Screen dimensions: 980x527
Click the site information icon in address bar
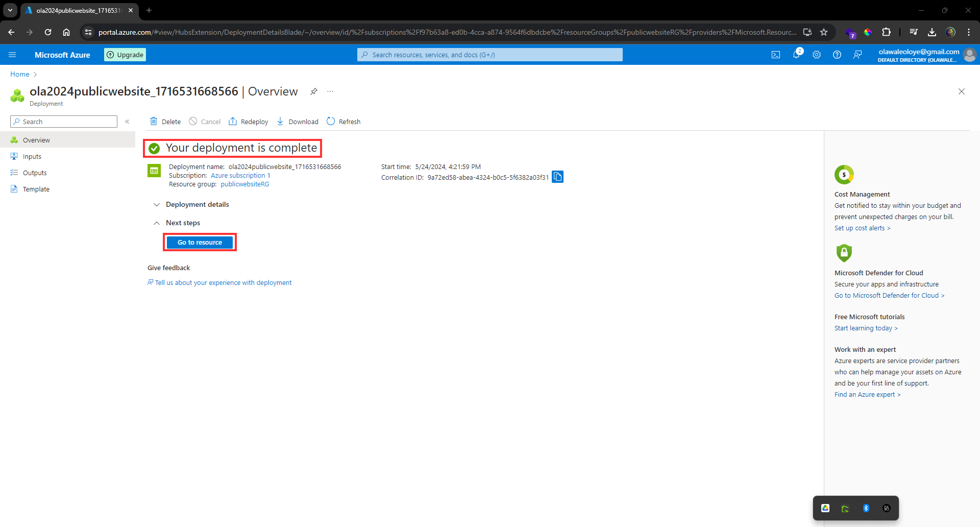[x=88, y=32]
